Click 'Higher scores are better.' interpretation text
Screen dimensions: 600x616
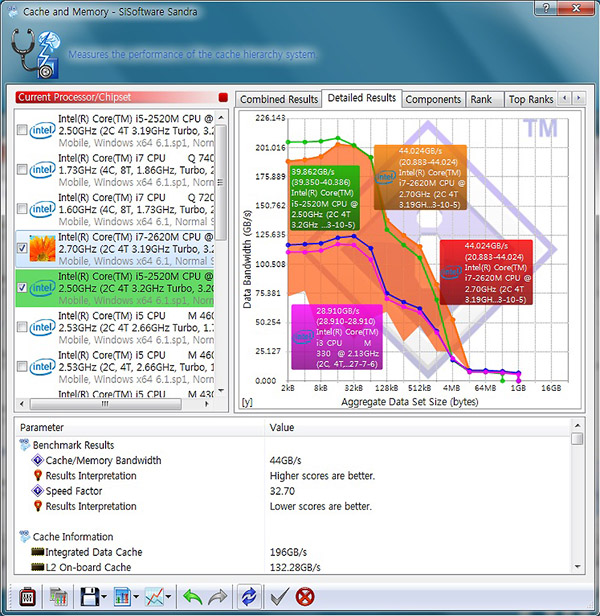(322, 475)
